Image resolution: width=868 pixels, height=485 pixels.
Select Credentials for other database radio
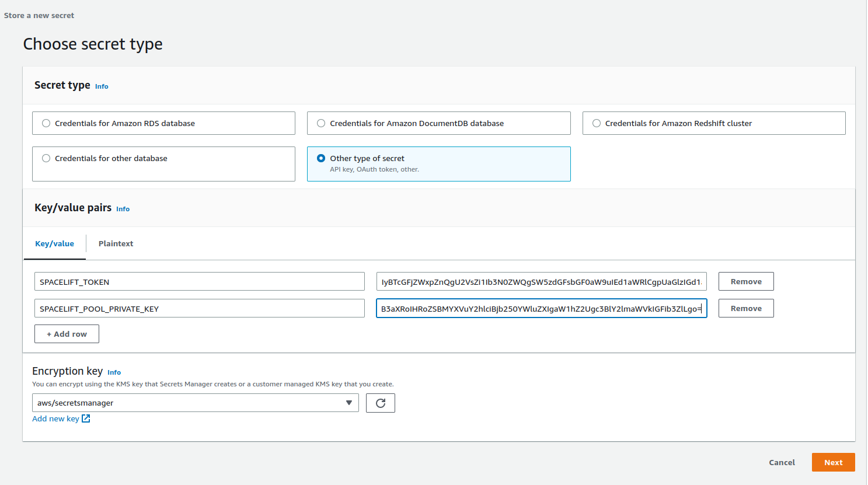pos(46,158)
